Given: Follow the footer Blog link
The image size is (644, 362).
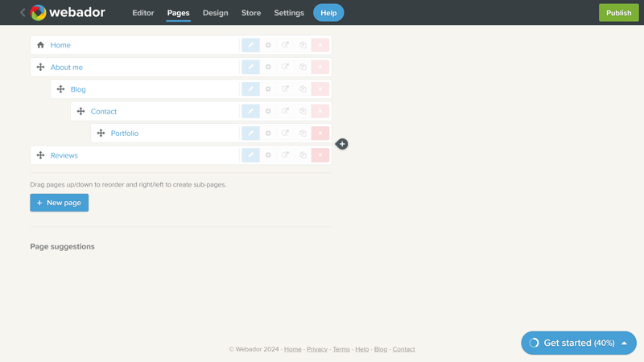Looking at the screenshot, I should point(381,349).
